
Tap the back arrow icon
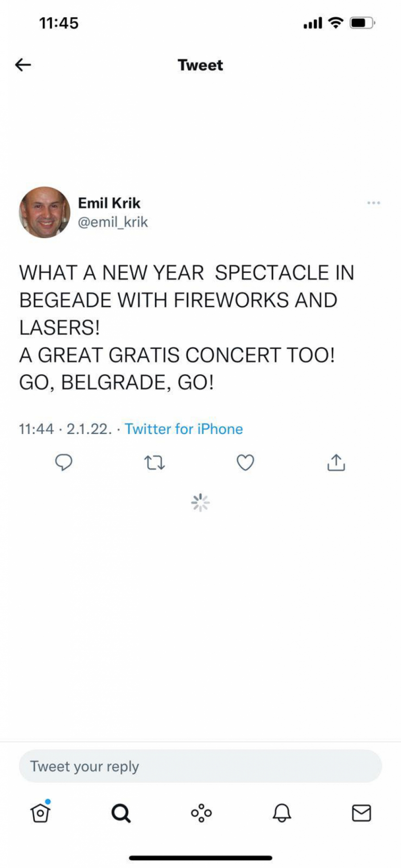(x=23, y=65)
